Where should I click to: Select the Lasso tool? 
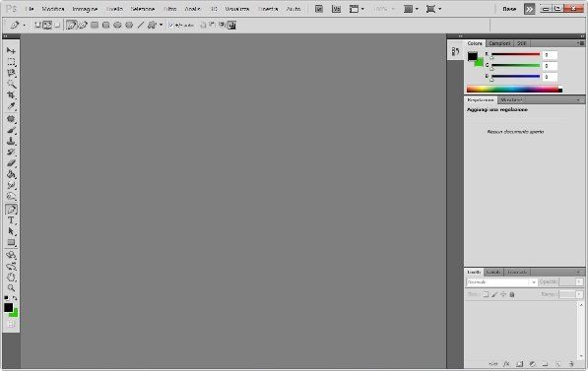(11, 73)
